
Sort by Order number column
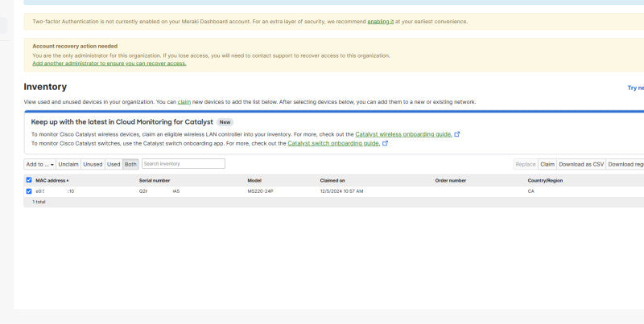[x=451, y=180]
